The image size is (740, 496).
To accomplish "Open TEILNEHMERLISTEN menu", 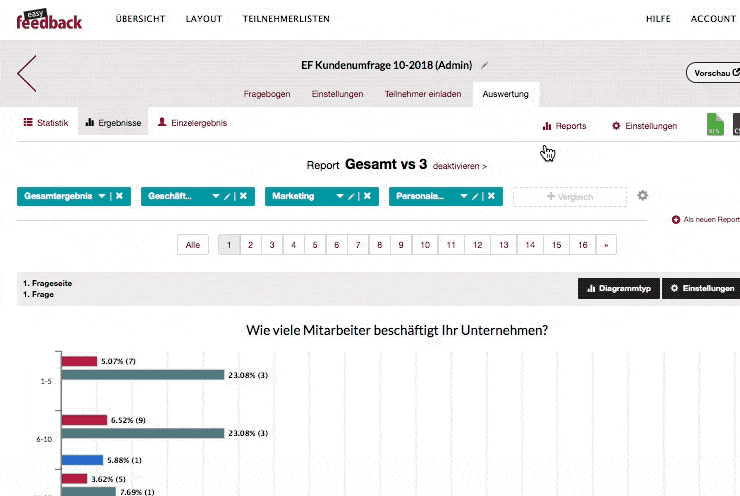I will click(x=286, y=19).
